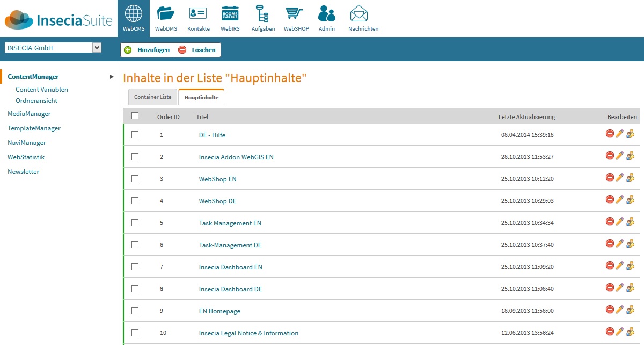Select the "Task-Management DE" checkbox
The height and width of the screenshot is (345, 644).
(x=135, y=245)
